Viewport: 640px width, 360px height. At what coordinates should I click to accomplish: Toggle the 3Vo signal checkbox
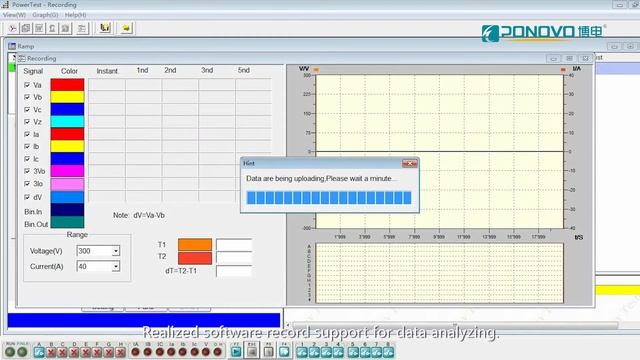click(27, 171)
